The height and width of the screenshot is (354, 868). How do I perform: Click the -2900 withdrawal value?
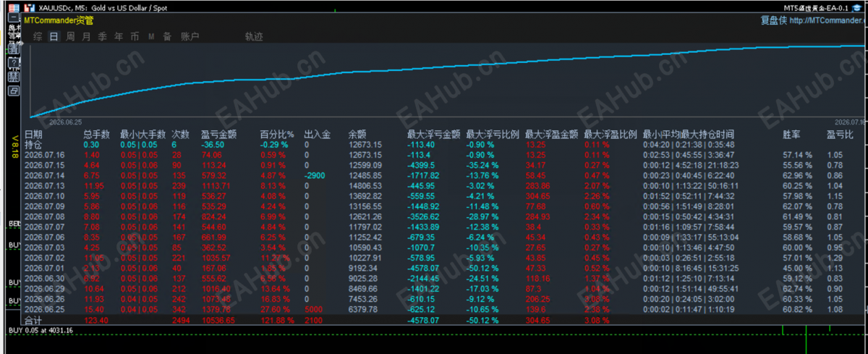click(315, 175)
